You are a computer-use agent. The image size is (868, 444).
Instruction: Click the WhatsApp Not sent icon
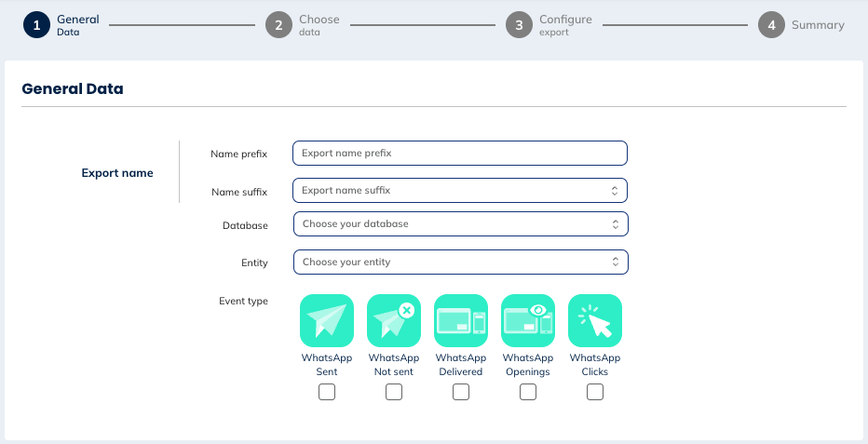[394, 321]
